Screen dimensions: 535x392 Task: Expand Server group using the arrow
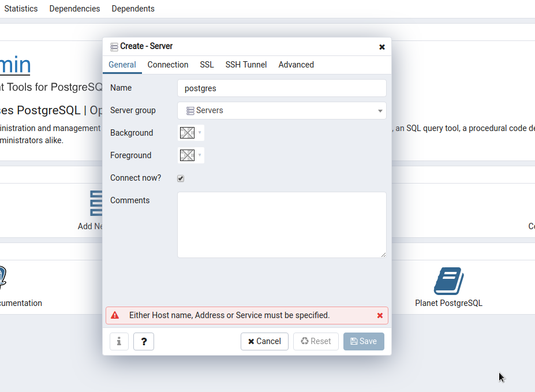[x=380, y=111]
